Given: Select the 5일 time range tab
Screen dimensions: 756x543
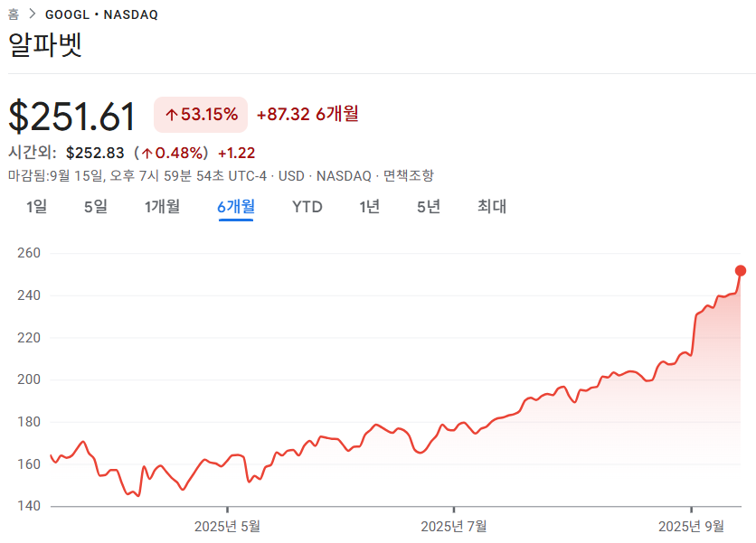Looking at the screenshot, I should 96,207.
